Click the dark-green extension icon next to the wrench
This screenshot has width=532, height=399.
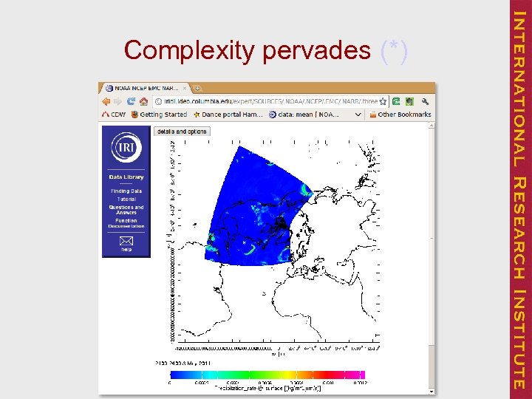410,101
